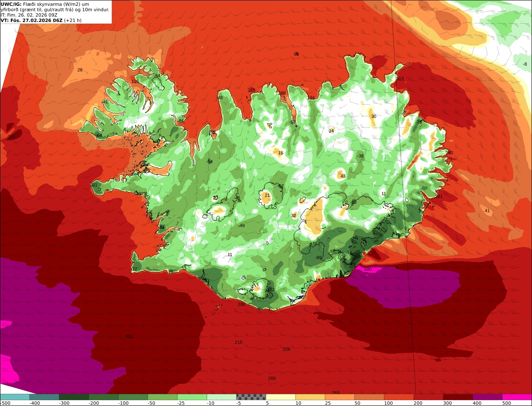Click the value '260' on the east coast
This screenshot has height=406, width=532.
449,153
